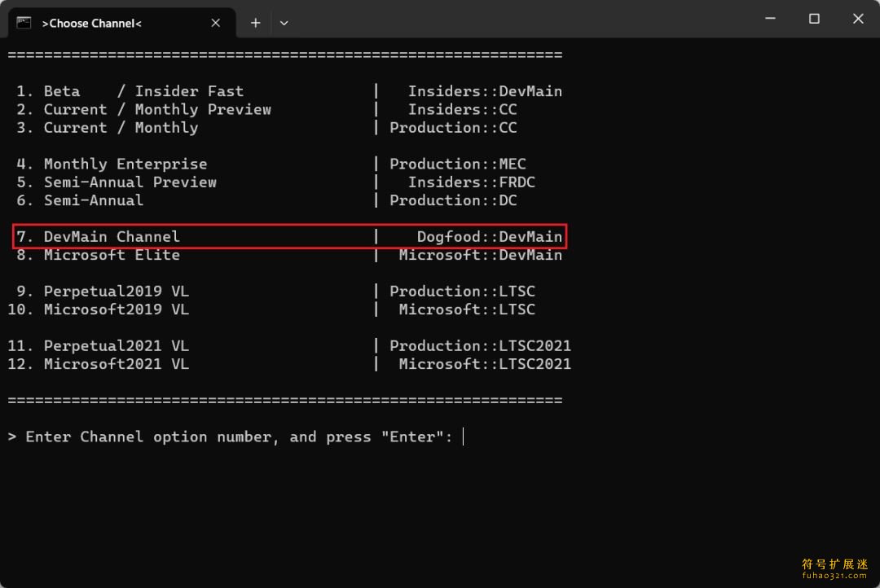The image size is (880, 588).
Task: Click the "Enter Channel option number" input cursor
Action: click(463, 437)
